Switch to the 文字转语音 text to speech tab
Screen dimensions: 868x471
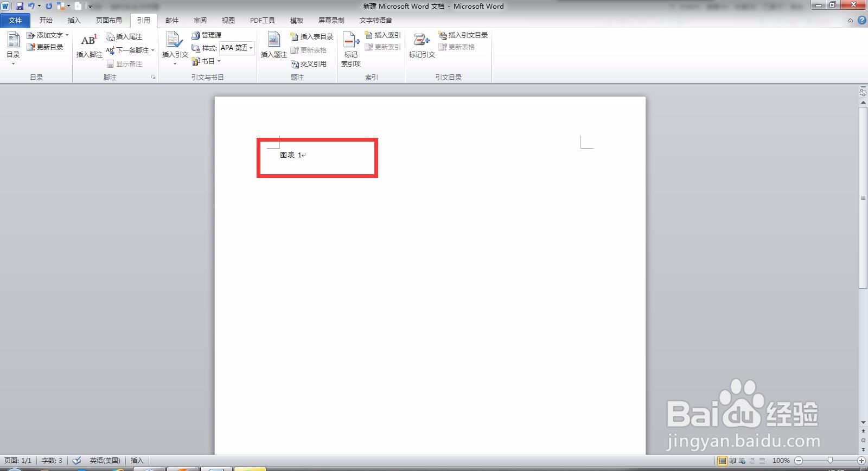(376, 21)
